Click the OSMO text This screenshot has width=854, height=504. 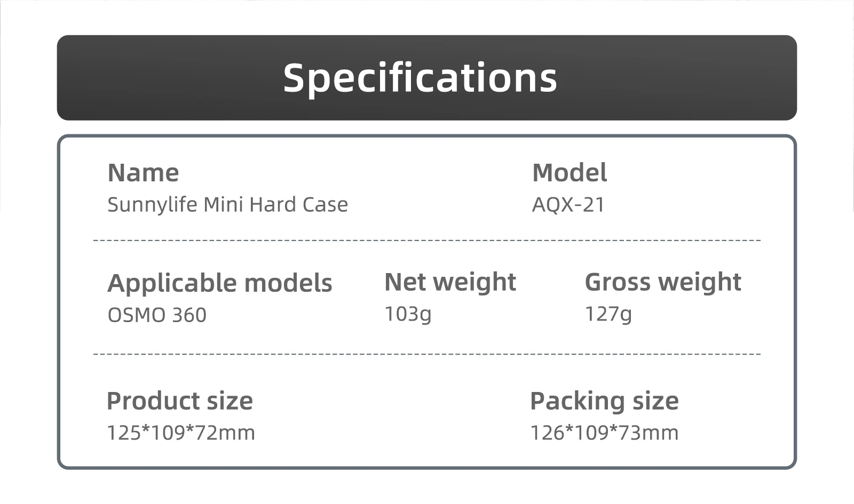(136, 315)
